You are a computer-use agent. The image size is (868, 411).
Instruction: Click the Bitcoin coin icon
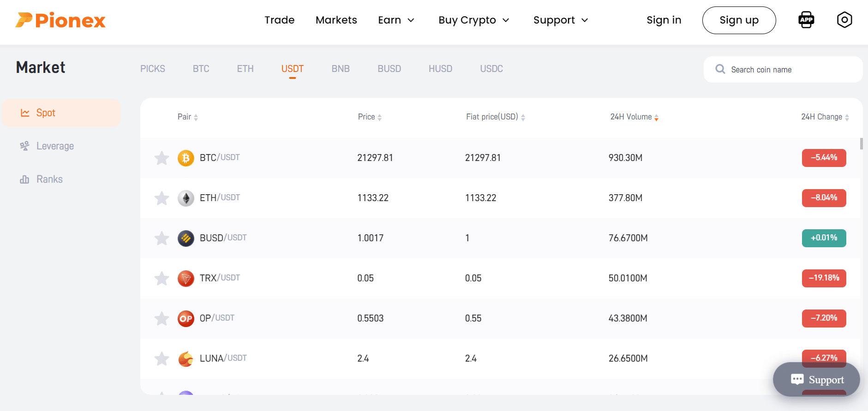(186, 158)
